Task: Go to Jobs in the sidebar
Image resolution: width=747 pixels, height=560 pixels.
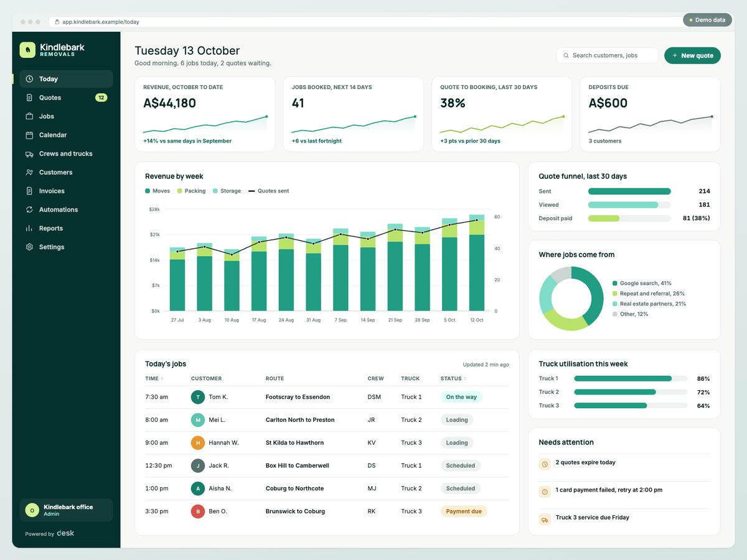Action: coord(66,116)
